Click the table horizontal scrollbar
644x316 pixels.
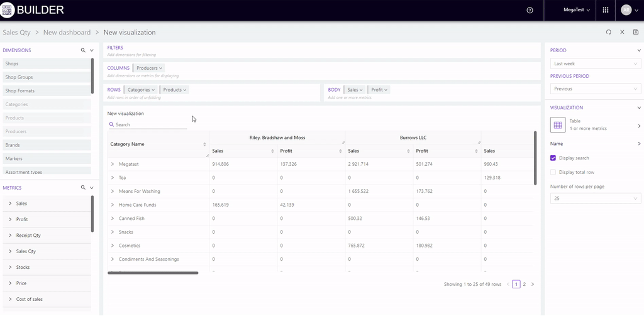coord(153,273)
